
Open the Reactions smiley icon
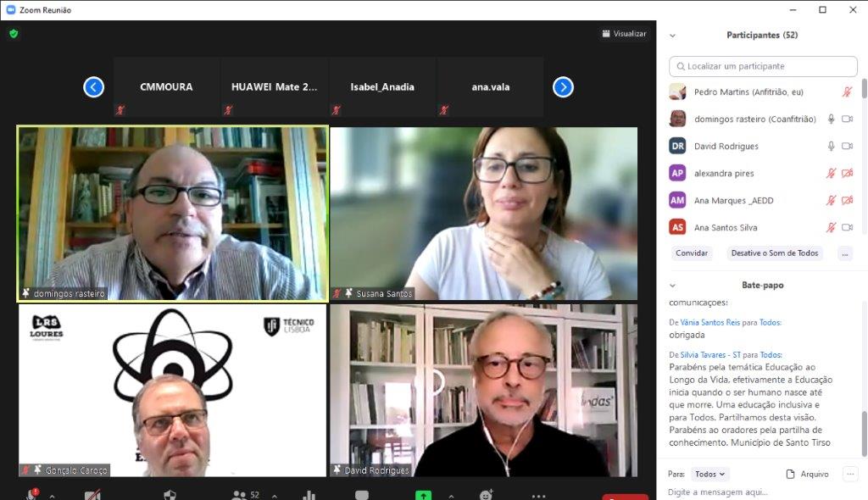[486, 495]
